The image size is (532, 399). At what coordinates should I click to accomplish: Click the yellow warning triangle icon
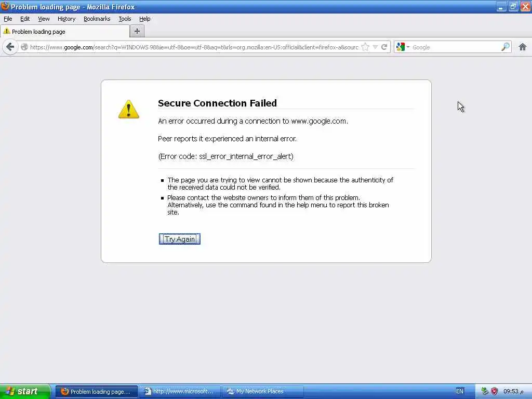click(x=129, y=109)
